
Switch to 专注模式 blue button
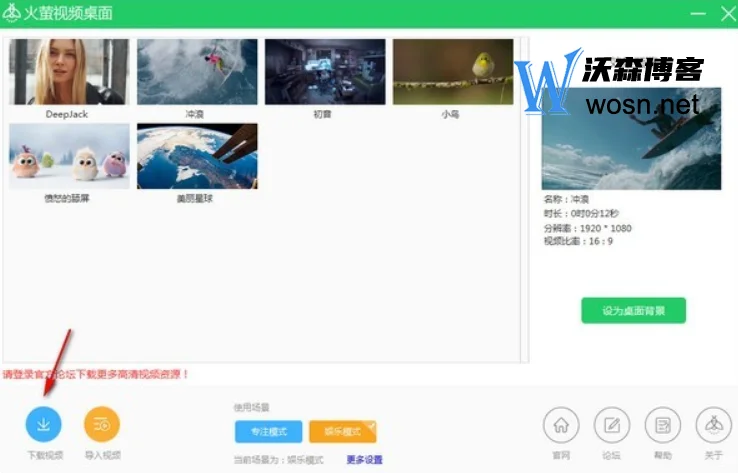pos(268,432)
